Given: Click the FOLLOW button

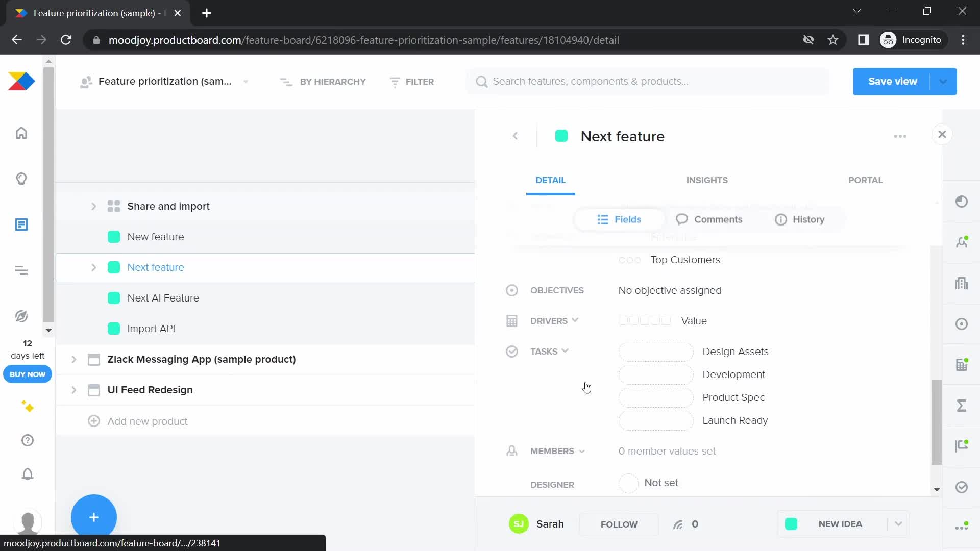Looking at the screenshot, I should [x=619, y=524].
